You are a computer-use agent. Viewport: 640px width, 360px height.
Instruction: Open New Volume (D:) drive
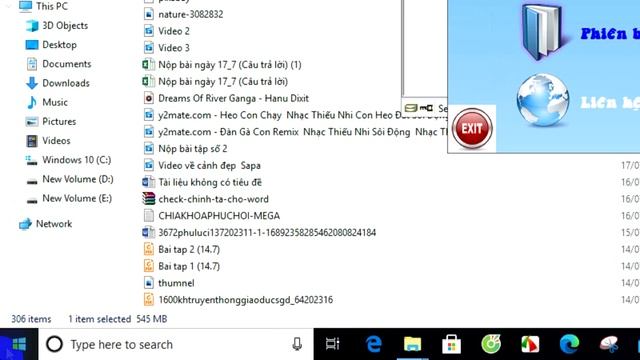(78, 179)
